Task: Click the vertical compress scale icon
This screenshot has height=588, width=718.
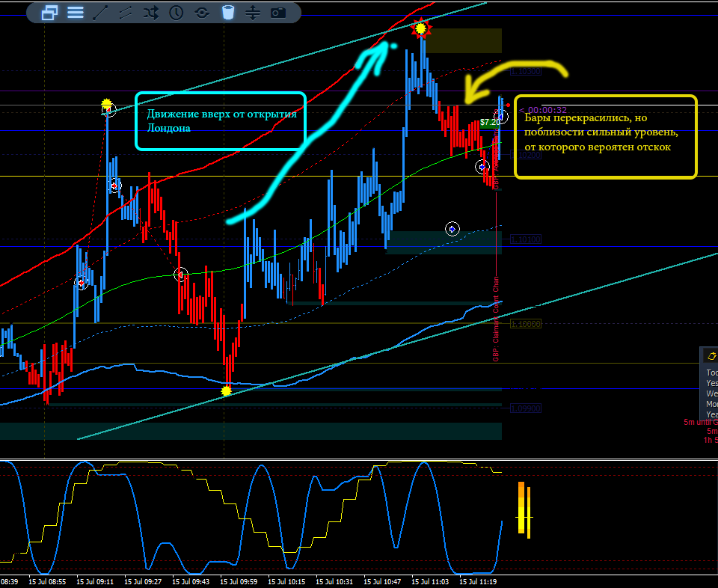Action: tap(252, 13)
